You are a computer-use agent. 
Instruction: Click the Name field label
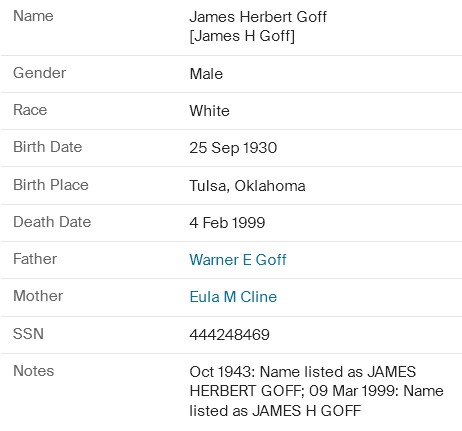point(33,16)
